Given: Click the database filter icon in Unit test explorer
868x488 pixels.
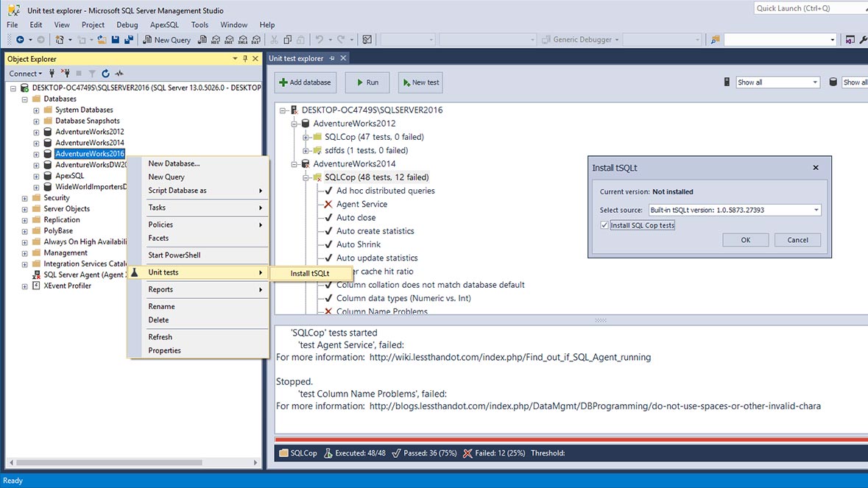Looking at the screenshot, I should pyautogui.click(x=833, y=82).
